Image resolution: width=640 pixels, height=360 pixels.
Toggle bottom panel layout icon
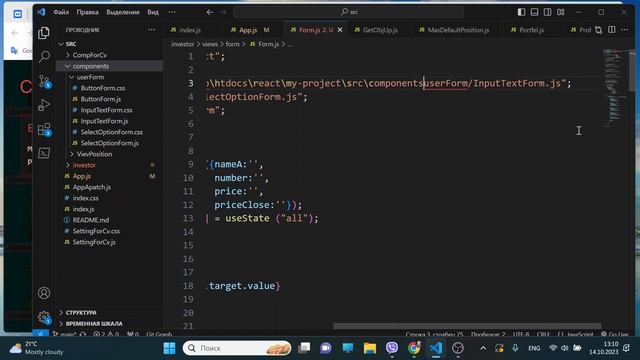click(534, 12)
